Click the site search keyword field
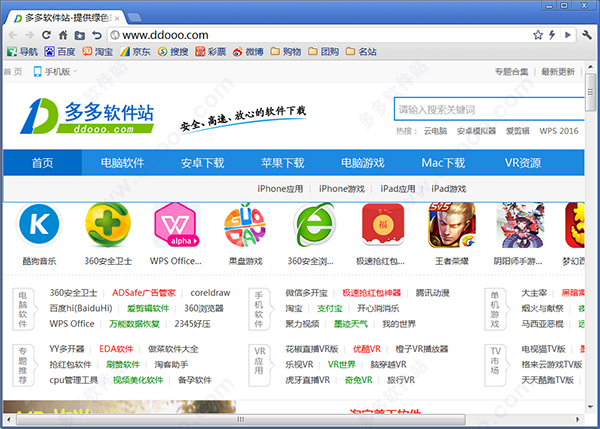Image resolution: width=600 pixels, height=429 pixels. [x=489, y=109]
